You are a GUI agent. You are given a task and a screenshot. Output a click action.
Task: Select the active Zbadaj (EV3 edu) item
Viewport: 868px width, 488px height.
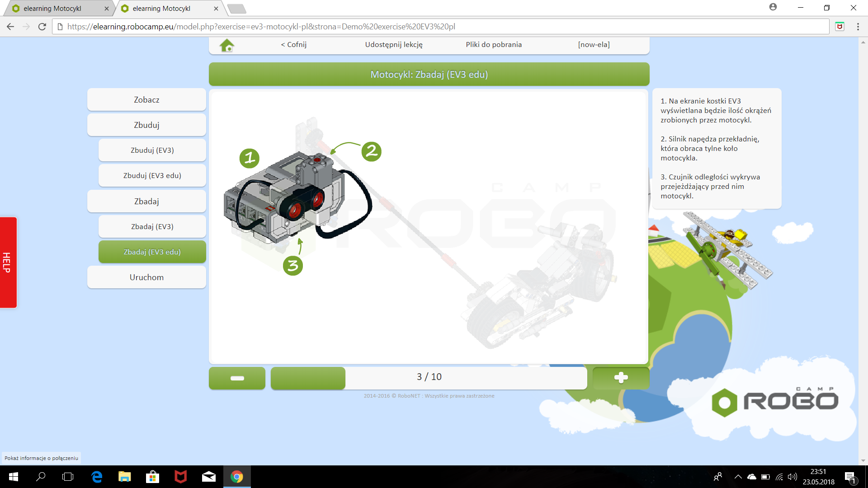(152, 252)
